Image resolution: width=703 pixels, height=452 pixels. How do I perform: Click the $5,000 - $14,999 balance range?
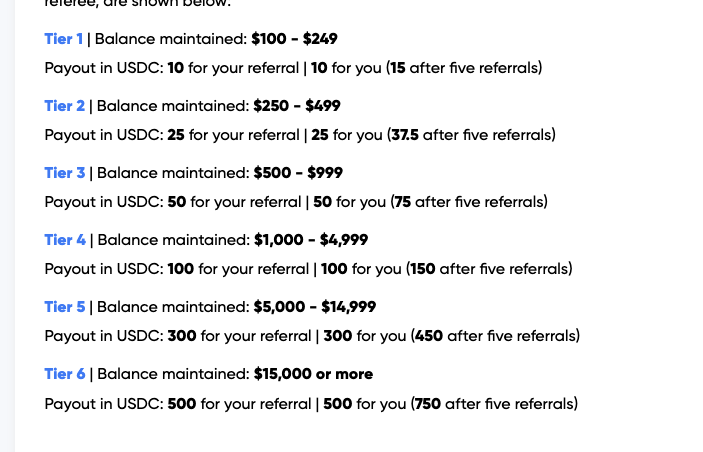click(x=315, y=307)
